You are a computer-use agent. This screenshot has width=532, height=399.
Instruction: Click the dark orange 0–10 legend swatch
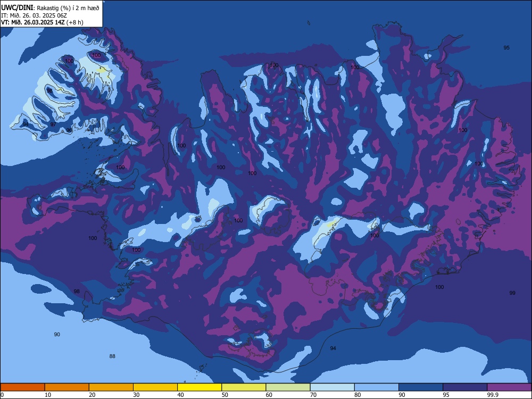click(22, 387)
